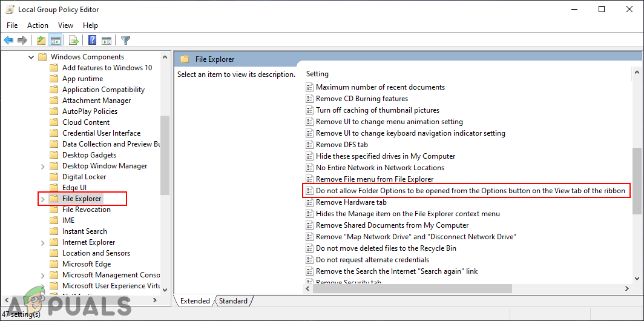Open the View menu
Image resolution: width=644 pixels, height=321 pixels.
[x=66, y=25]
